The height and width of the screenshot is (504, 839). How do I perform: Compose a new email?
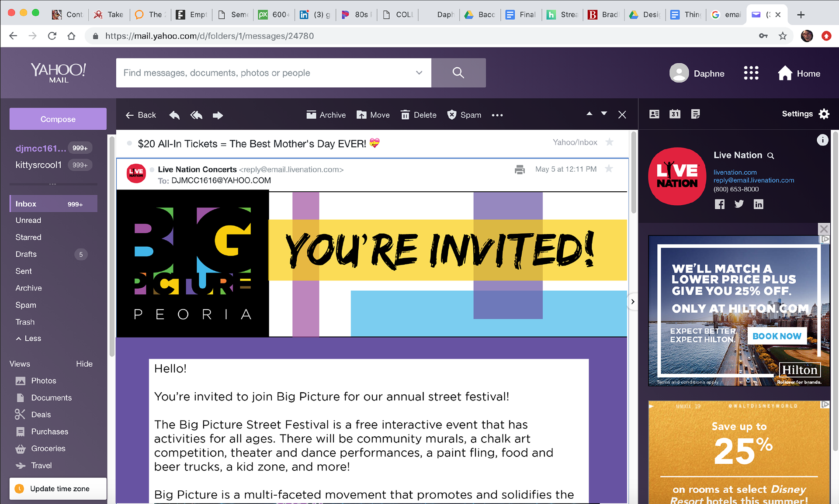(x=58, y=119)
